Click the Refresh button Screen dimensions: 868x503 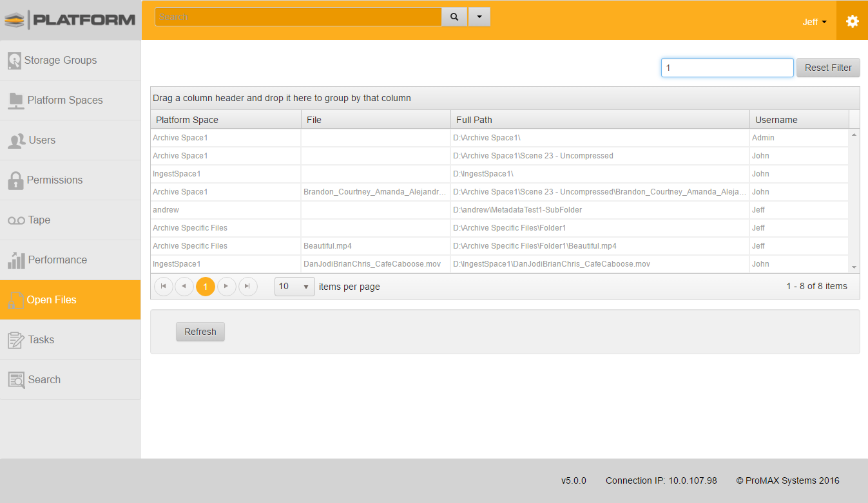200,332
